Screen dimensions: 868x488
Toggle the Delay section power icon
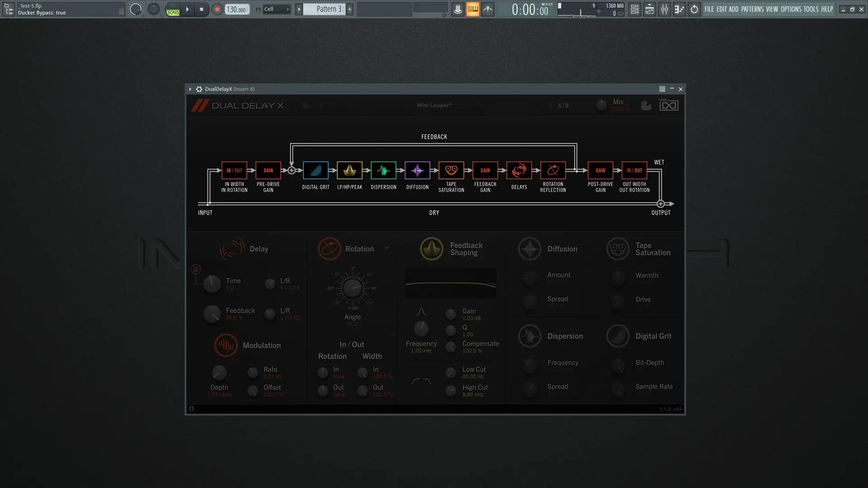tap(232, 249)
